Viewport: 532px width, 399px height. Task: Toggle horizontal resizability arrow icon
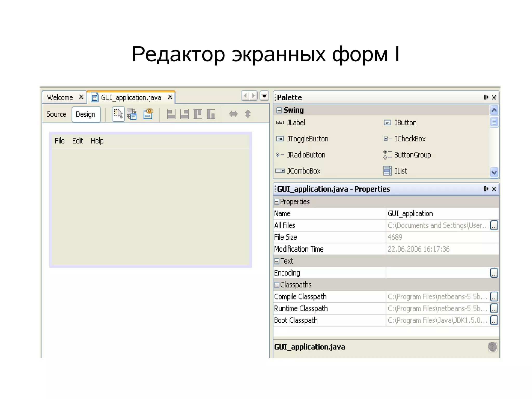pyautogui.click(x=233, y=114)
